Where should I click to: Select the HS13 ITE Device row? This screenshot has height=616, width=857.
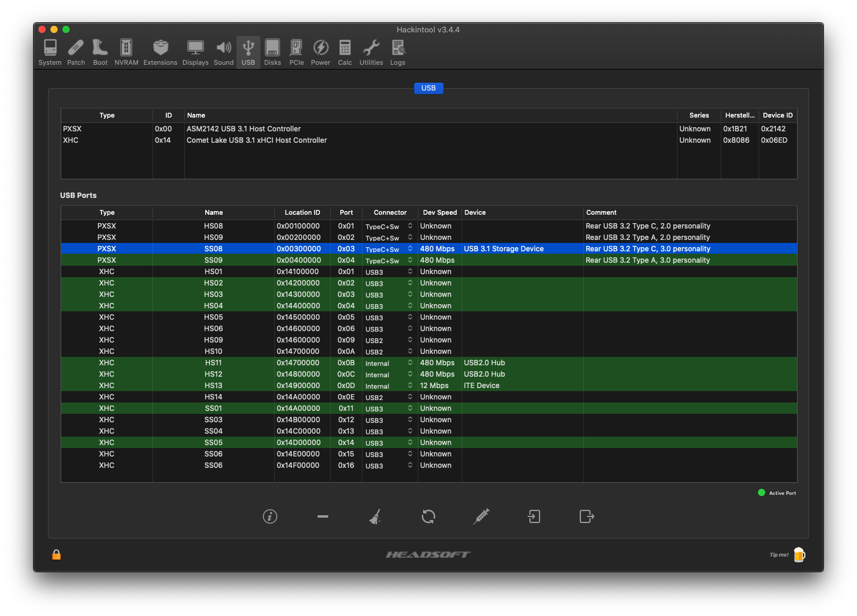(x=213, y=386)
